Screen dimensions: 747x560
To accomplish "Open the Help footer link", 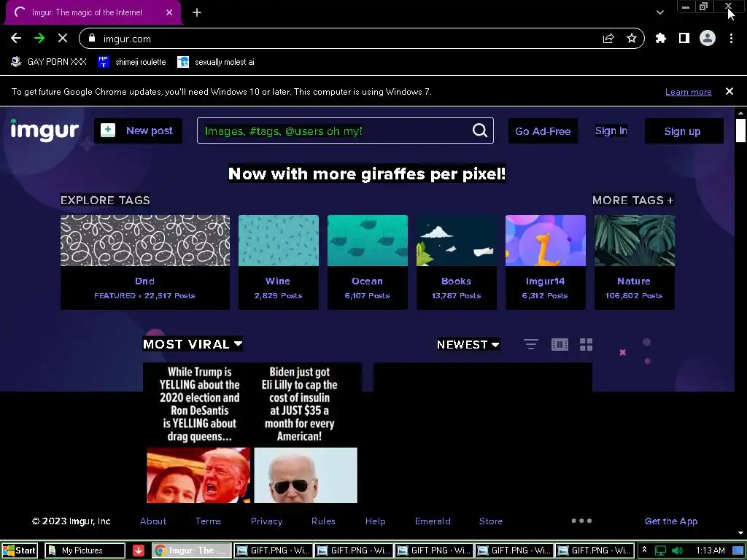I will click(376, 521).
